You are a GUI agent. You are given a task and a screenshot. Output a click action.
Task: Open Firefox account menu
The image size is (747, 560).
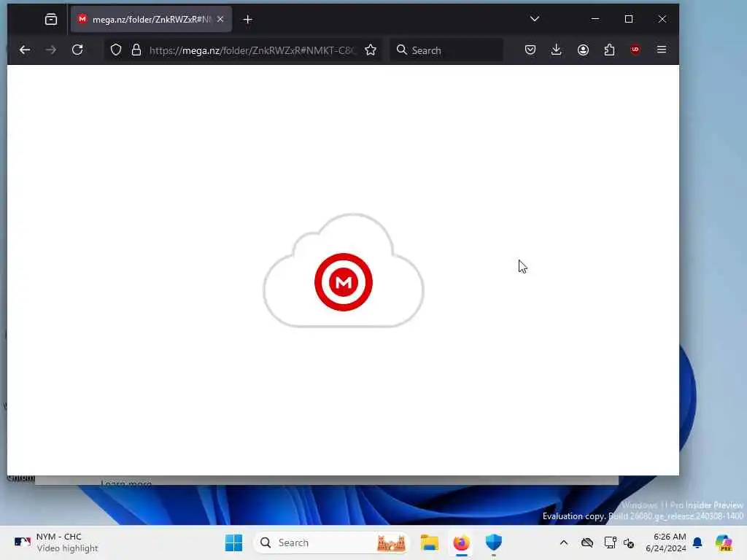(583, 50)
